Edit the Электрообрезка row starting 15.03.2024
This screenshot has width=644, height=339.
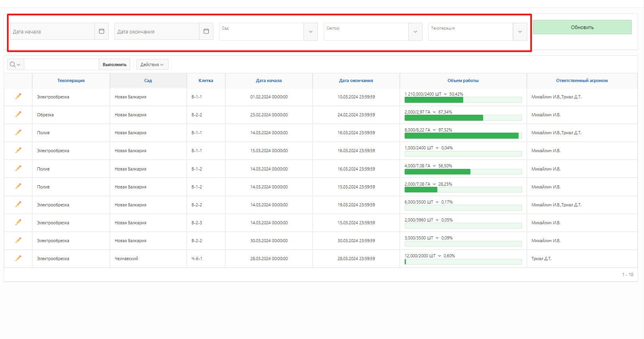tap(18, 150)
